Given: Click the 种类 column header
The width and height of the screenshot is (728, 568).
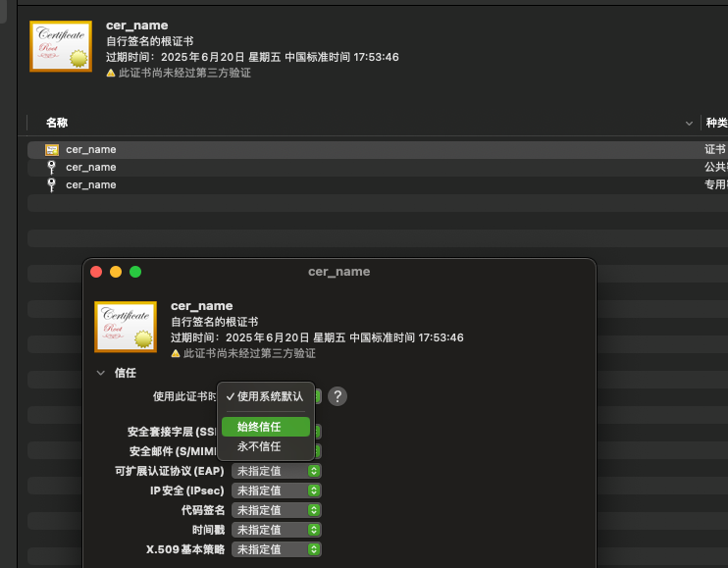Looking at the screenshot, I should (716, 123).
